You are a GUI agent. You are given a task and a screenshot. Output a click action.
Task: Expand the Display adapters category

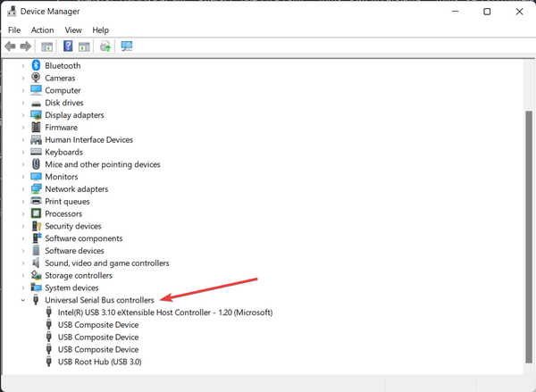(x=23, y=115)
